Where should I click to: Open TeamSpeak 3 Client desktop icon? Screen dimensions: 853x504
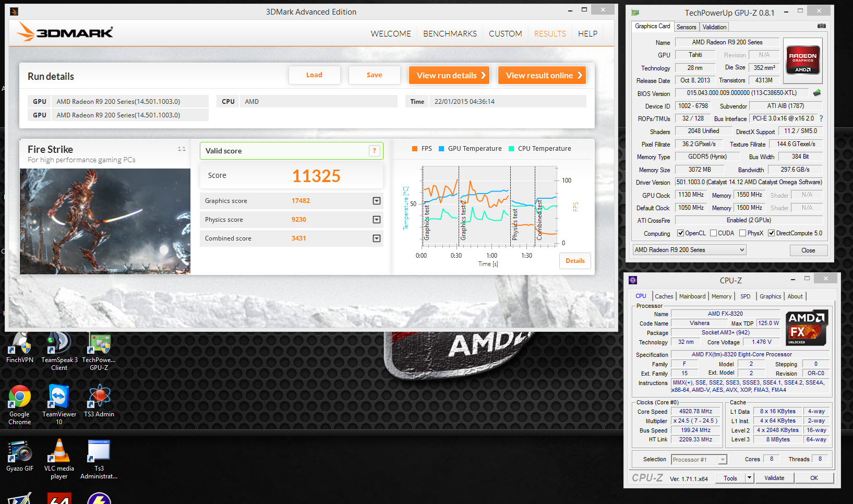(x=59, y=351)
